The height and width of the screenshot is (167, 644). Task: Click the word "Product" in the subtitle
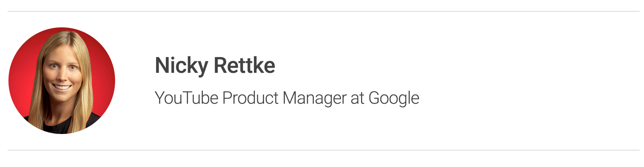coord(250,98)
